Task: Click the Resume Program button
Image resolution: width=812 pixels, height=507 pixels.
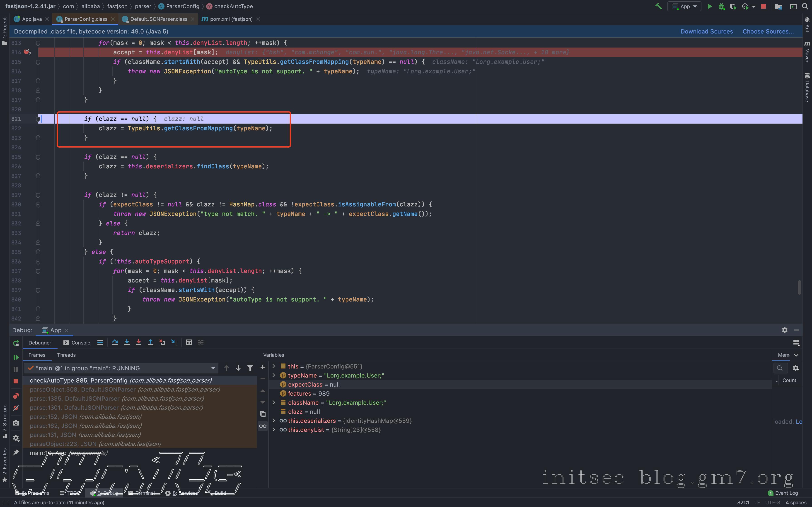Action: 16,357
